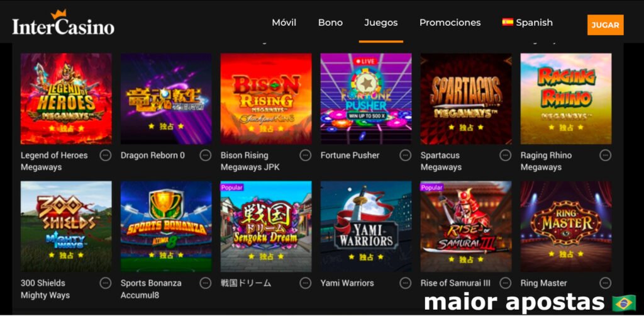Open more options for Spartacus Megaways
The width and height of the screenshot is (644, 316).
[x=505, y=155]
